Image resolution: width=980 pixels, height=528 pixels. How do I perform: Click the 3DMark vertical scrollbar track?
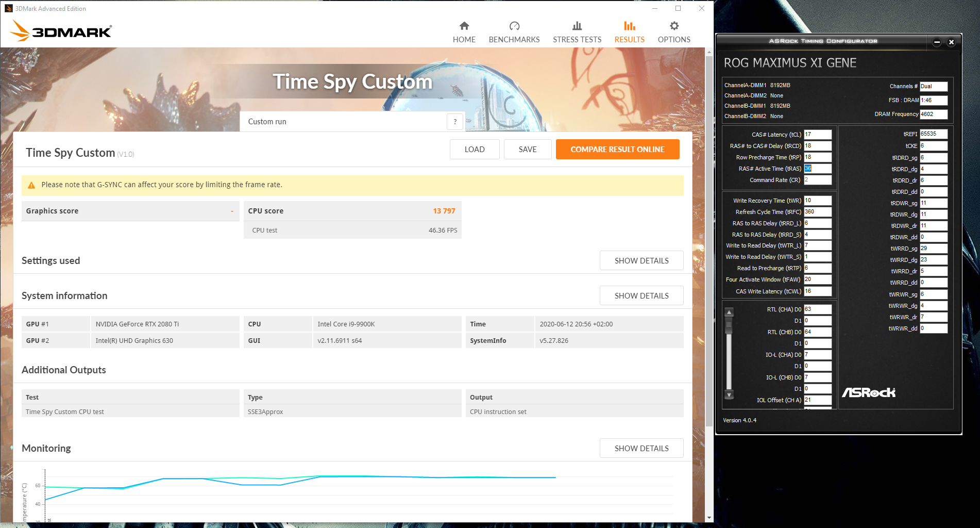pos(709,285)
